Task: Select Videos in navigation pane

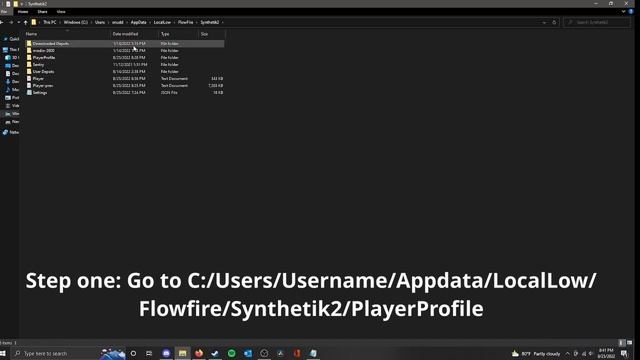Action: pos(12,105)
